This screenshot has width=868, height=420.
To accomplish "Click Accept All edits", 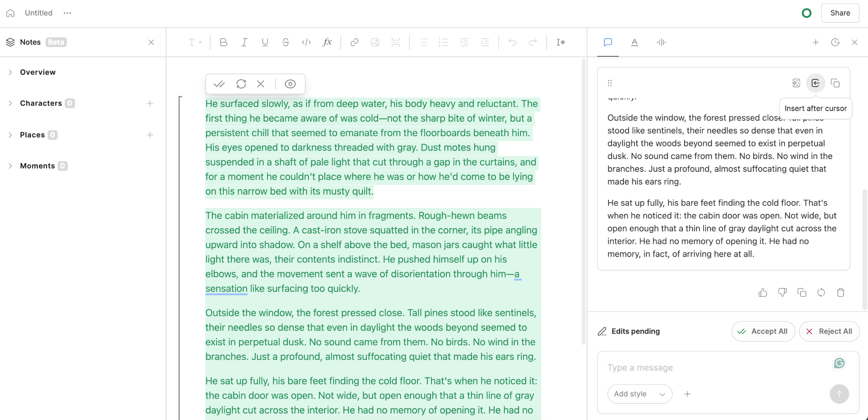I will tap(763, 331).
